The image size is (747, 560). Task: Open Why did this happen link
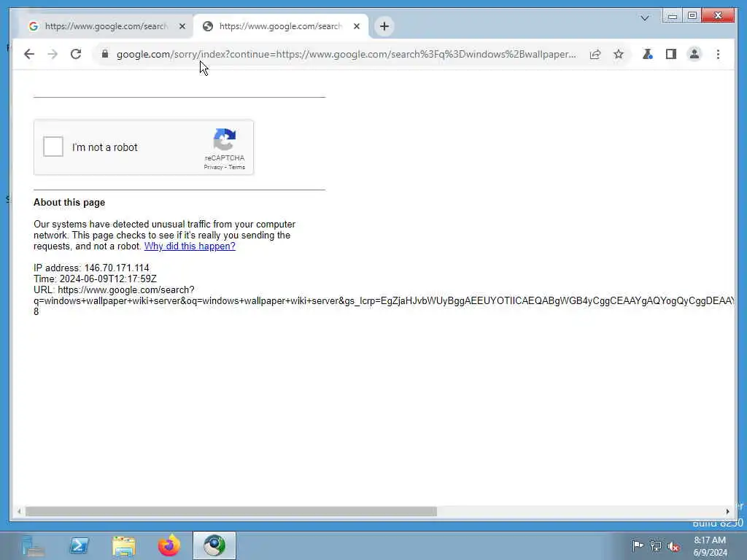190,246
